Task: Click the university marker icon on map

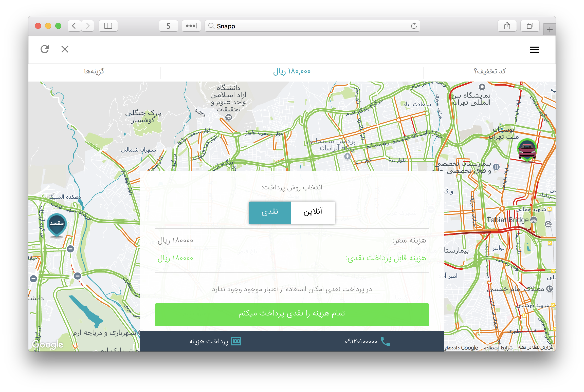Action: 229,117
